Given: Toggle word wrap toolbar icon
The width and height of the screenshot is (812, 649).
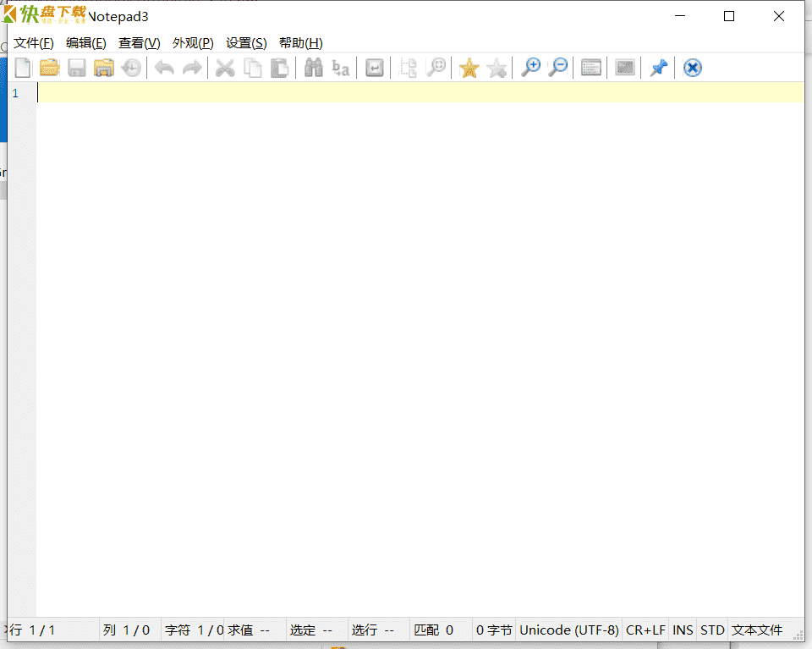Looking at the screenshot, I should click(x=375, y=68).
